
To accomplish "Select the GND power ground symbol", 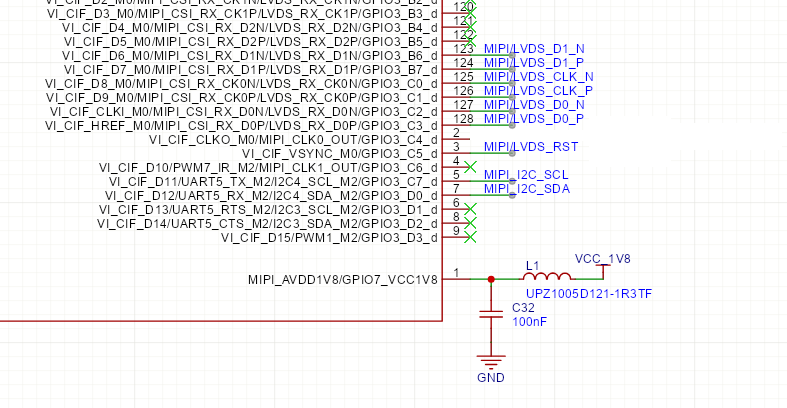I will pos(490,364).
